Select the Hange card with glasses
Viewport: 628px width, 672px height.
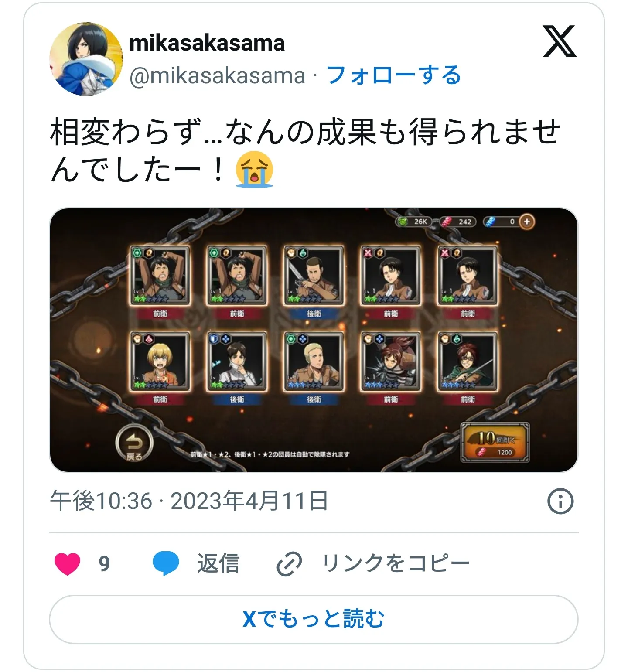(468, 362)
